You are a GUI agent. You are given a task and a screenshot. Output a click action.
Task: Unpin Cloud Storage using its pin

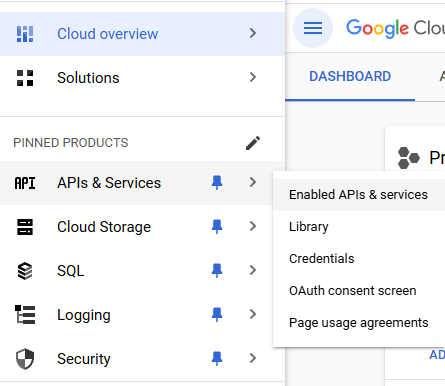[x=217, y=227]
